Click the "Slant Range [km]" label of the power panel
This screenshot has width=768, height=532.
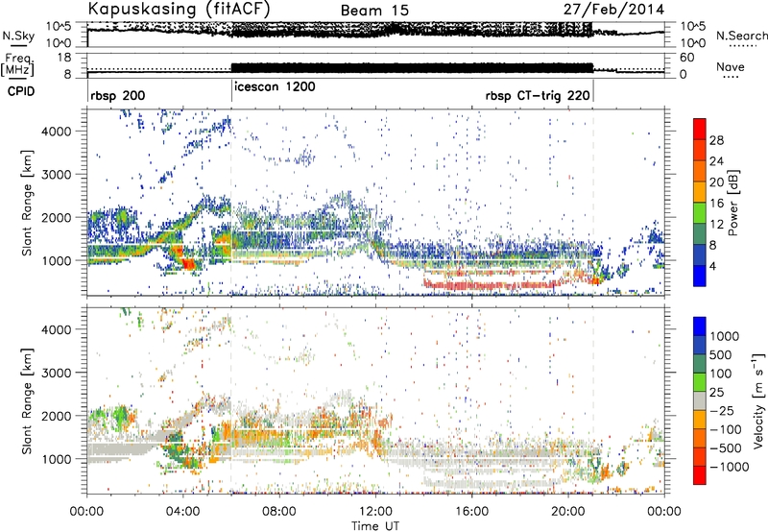coord(27,203)
